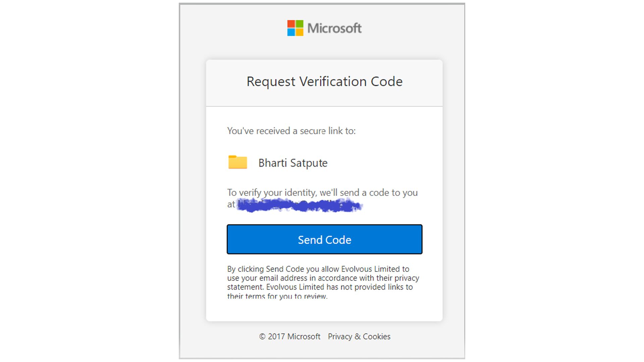Click the Microsoft wordmark text beside the logo
Screen dimensions: 644x362
coord(334,28)
